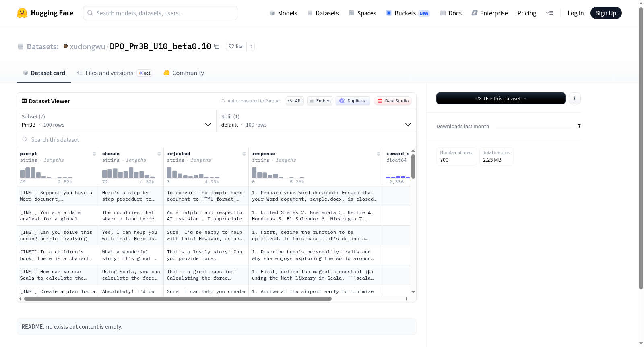
Task: Click cell "[INST] Create a plan for a"
Action: click(x=58, y=291)
